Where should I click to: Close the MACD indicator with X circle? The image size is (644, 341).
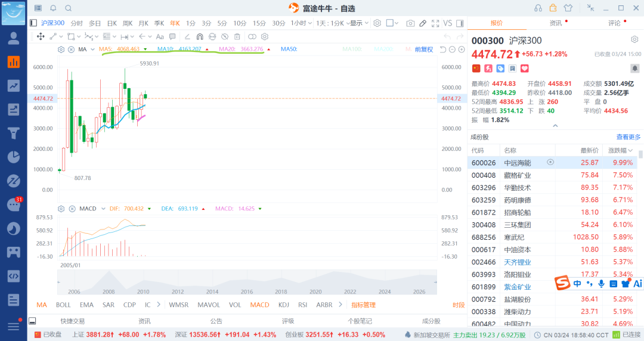[x=72, y=209]
